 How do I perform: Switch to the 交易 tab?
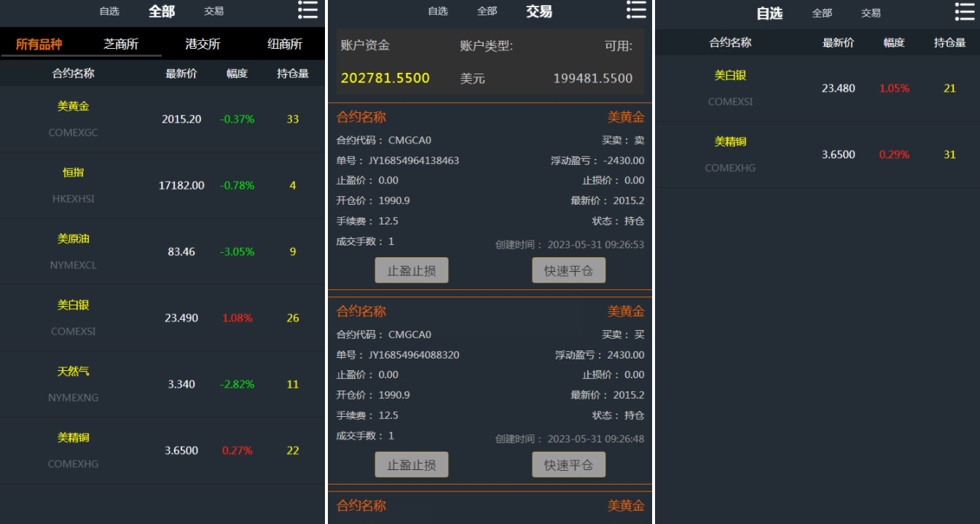click(x=213, y=11)
